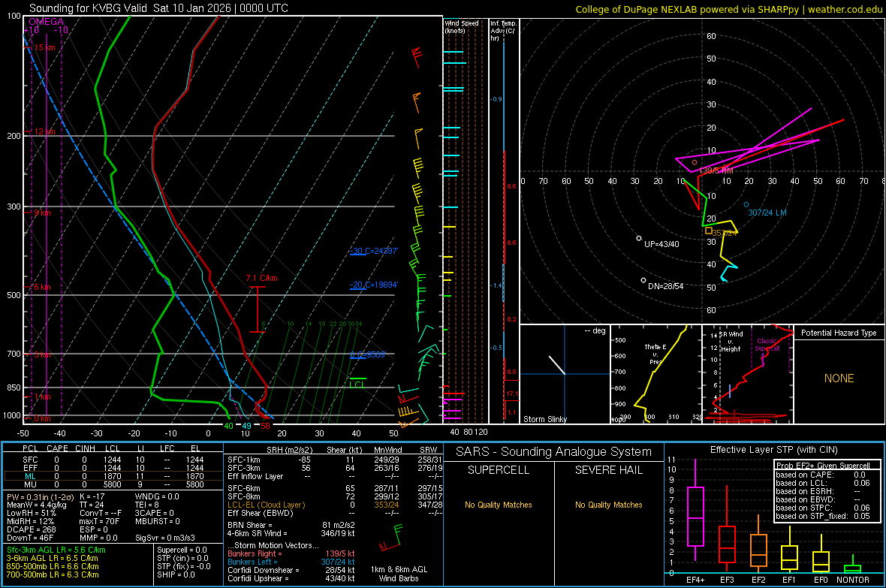Select the MU parcel row
Viewport: 886px width, 588px height.
pyautogui.click(x=113, y=484)
